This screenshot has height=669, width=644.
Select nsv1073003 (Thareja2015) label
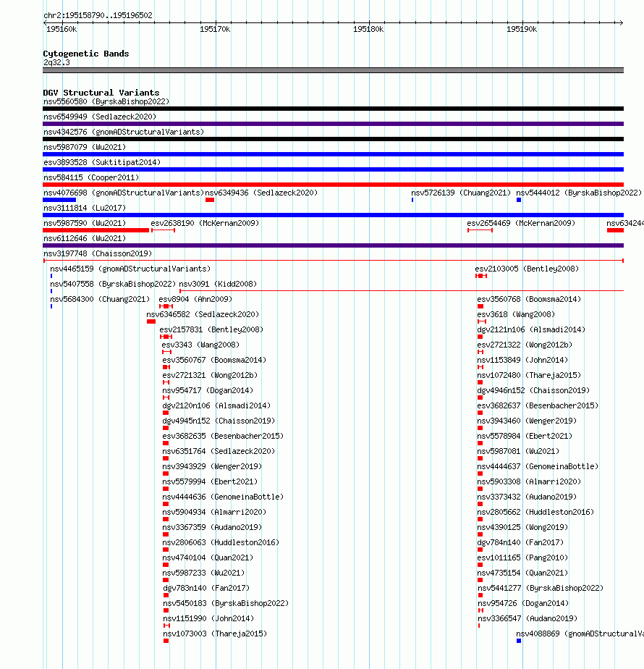(215, 634)
